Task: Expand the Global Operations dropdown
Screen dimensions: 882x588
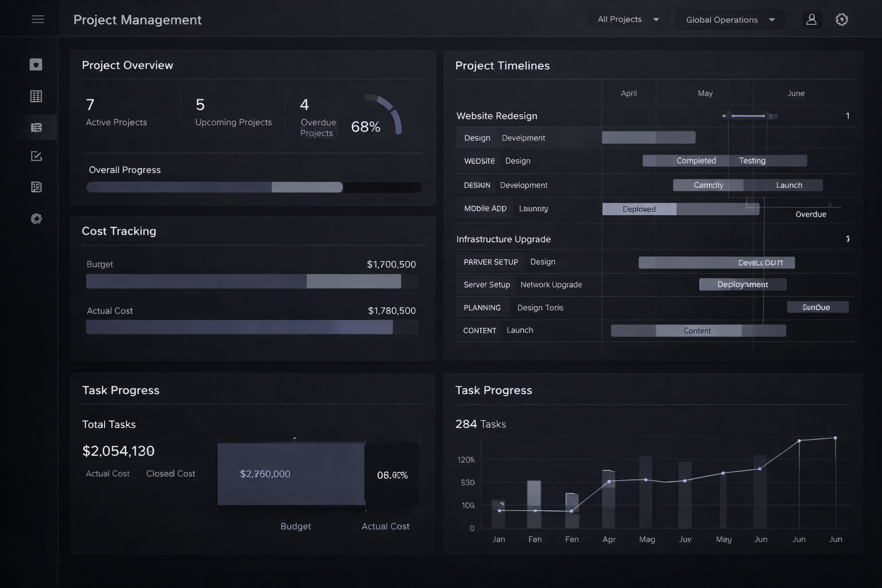Action: coord(730,20)
